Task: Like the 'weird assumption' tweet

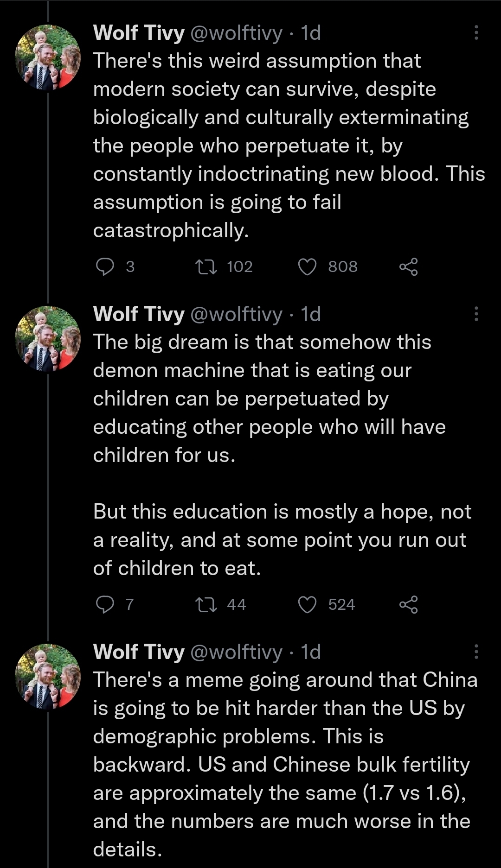Action: pyautogui.click(x=307, y=267)
